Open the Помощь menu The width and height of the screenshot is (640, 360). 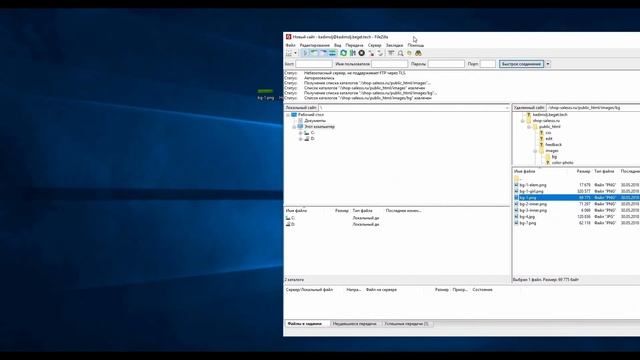(x=416, y=45)
